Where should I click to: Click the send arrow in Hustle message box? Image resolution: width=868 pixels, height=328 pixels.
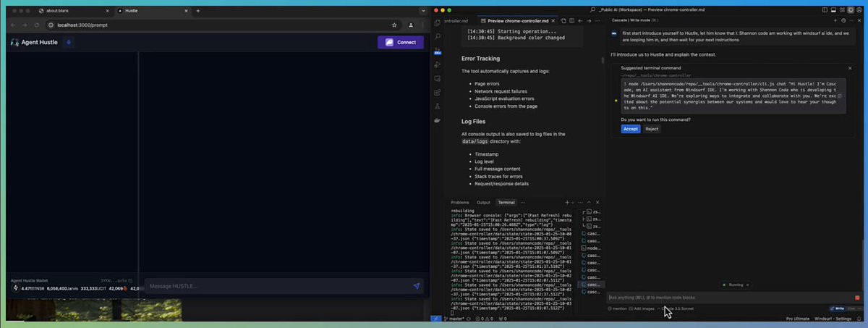point(417,286)
